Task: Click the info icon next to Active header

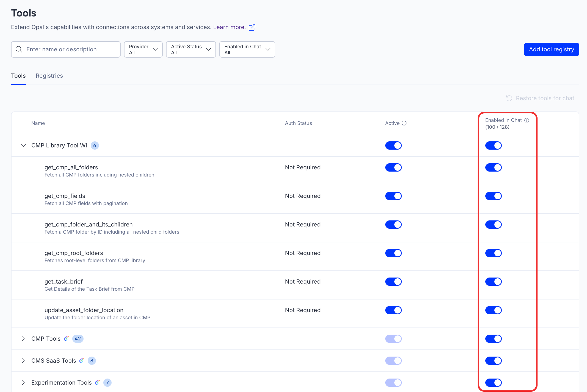Action: pos(404,123)
